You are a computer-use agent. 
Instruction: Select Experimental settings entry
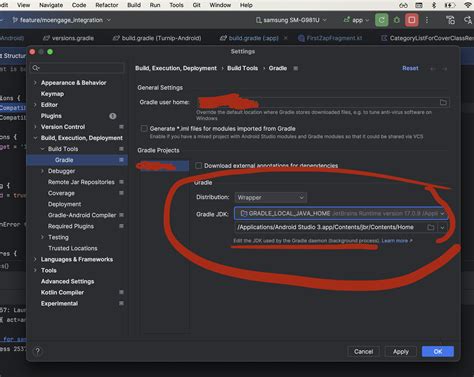coord(59,303)
